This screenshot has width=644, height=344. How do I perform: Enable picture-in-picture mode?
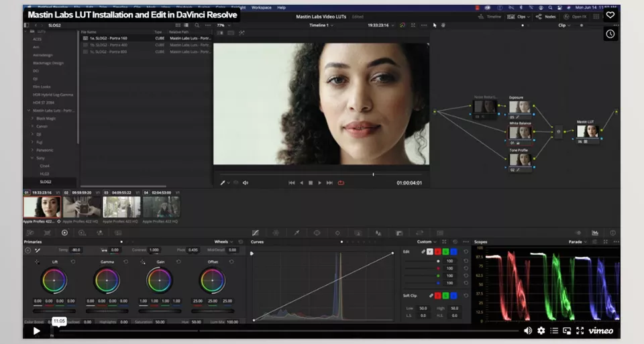pos(567,331)
